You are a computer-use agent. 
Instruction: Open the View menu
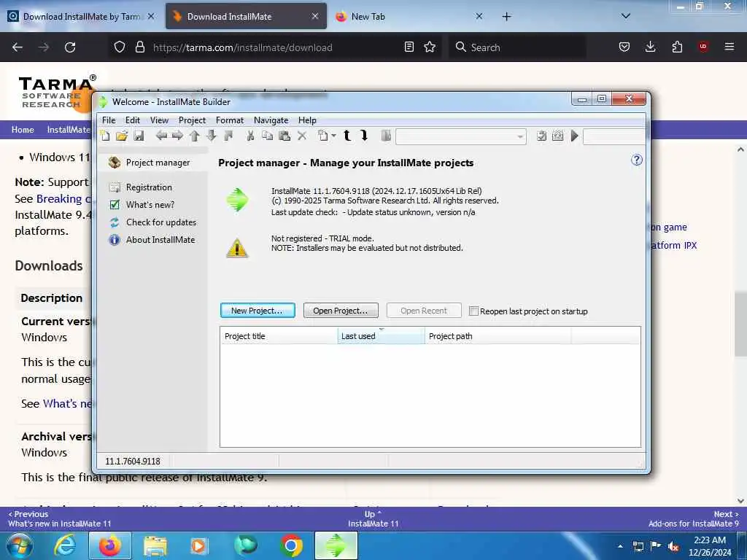(159, 120)
